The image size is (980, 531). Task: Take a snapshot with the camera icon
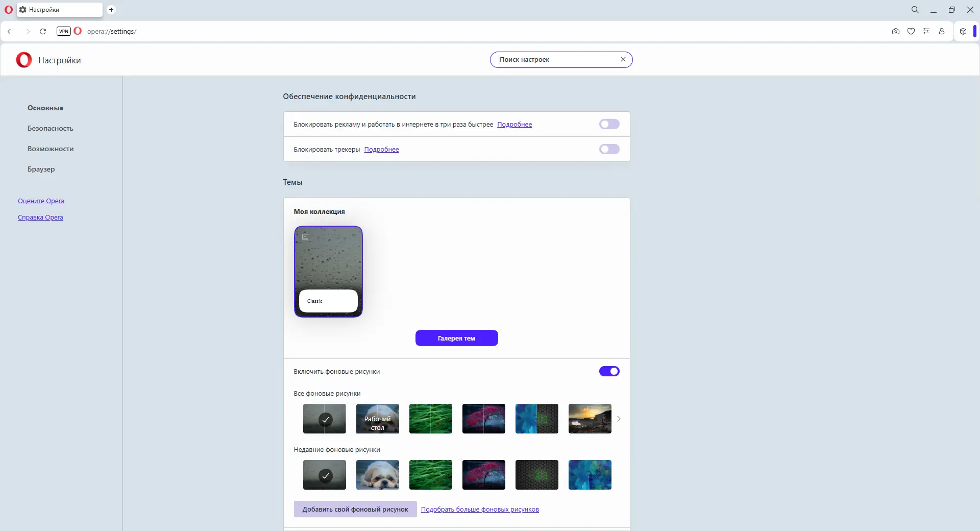(x=896, y=31)
